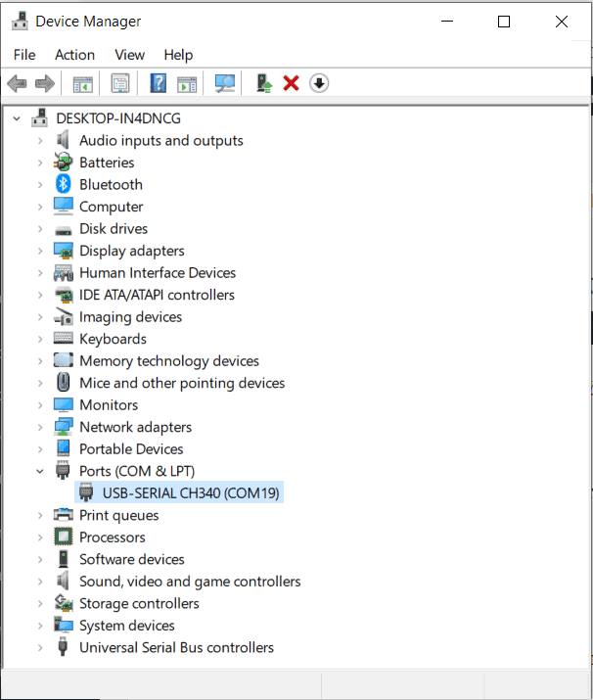Click Scan for hardware changes icon

[225, 84]
